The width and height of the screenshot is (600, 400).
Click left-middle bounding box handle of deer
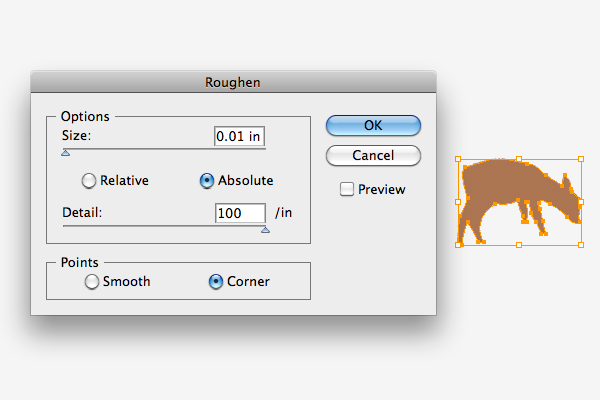pos(458,202)
